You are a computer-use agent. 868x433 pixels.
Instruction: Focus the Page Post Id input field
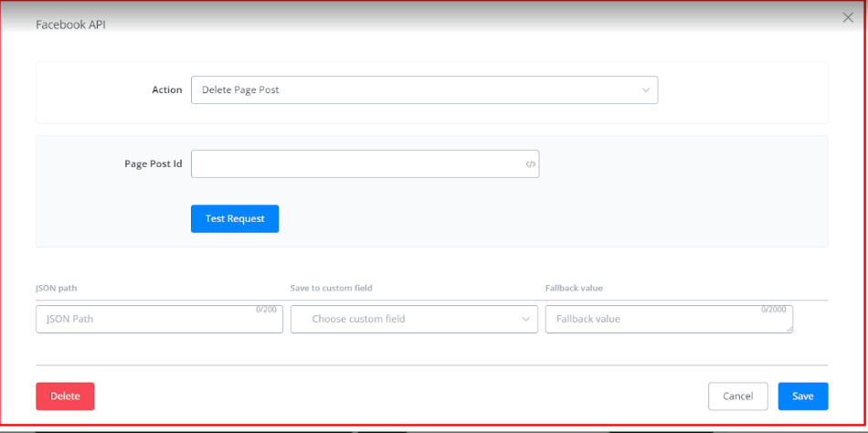356,164
